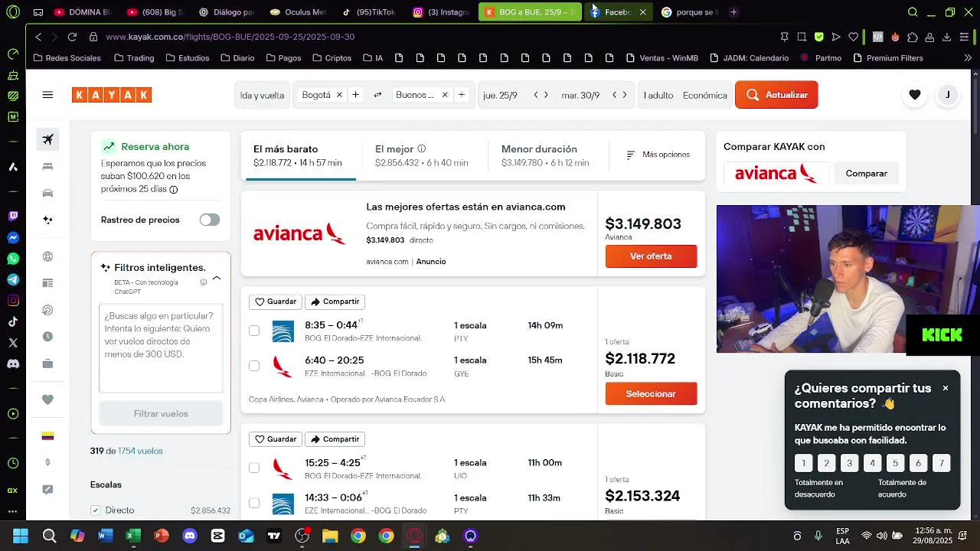Screen dimensions: 980x551
Task: Close the share-your-comments feedback popup
Action: click(x=946, y=388)
